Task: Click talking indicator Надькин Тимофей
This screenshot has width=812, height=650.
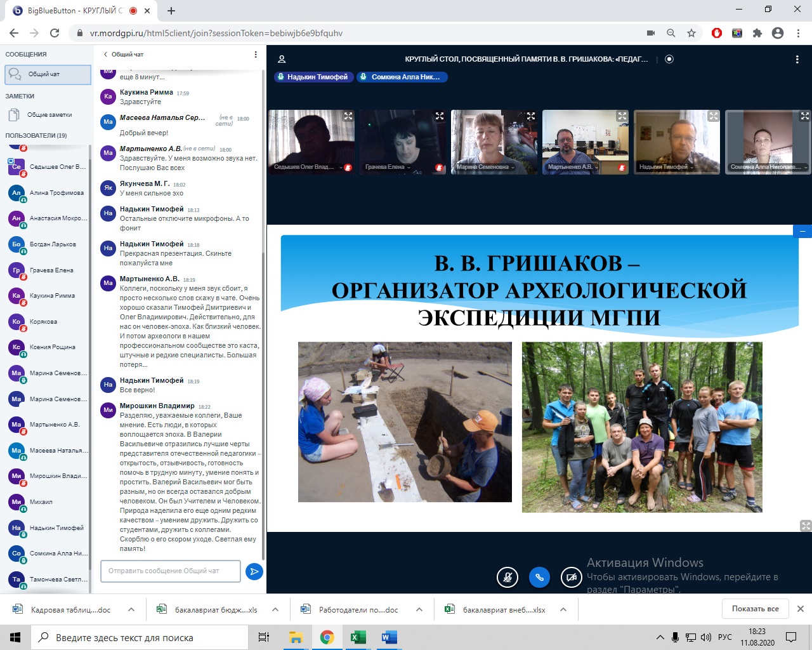Action: coord(314,77)
